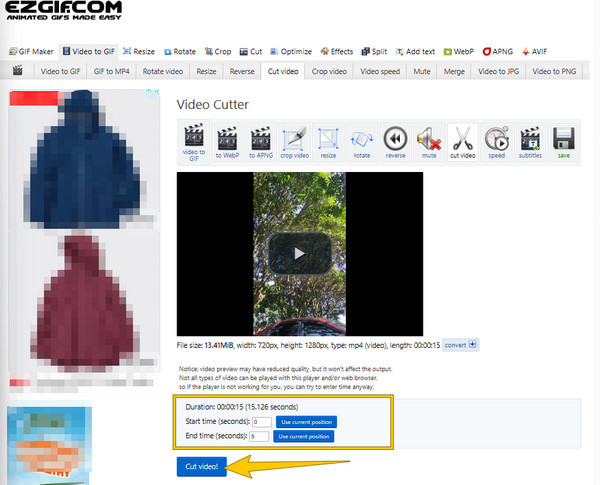The height and width of the screenshot is (485, 600).
Task: Choose the resize tool icon
Action: 328,142
